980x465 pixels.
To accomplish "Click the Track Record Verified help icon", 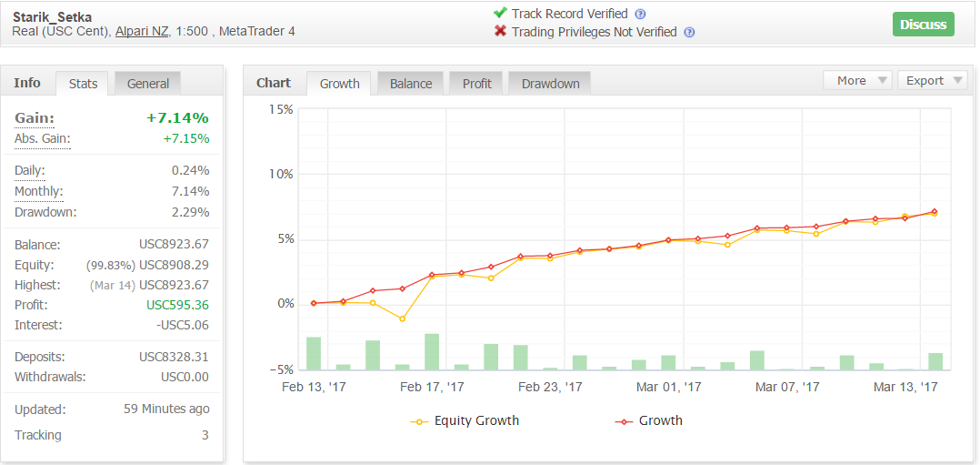I will coord(640,15).
